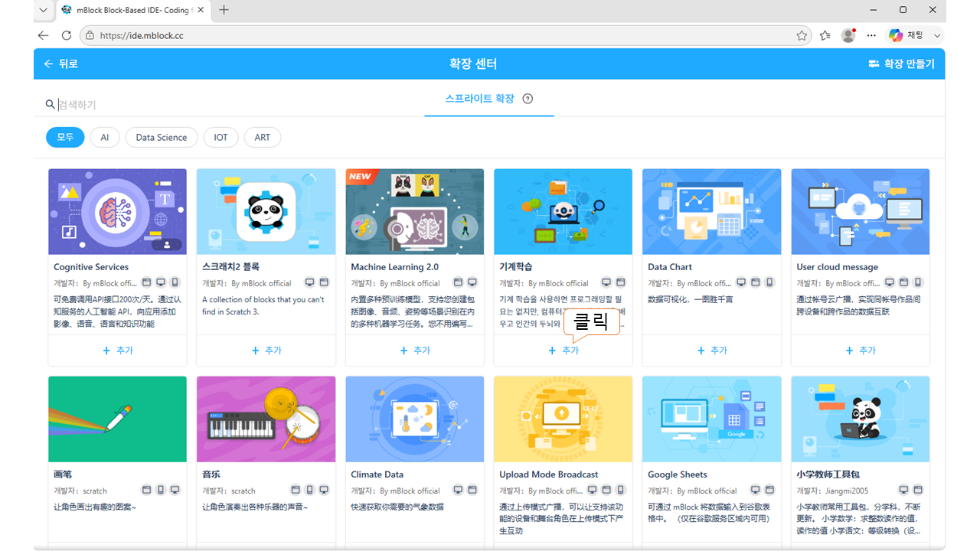The height and width of the screenshot is (551, 980).
Task: Click mobile icon on Upload Mode Broadcast
Action: (621, 491)
